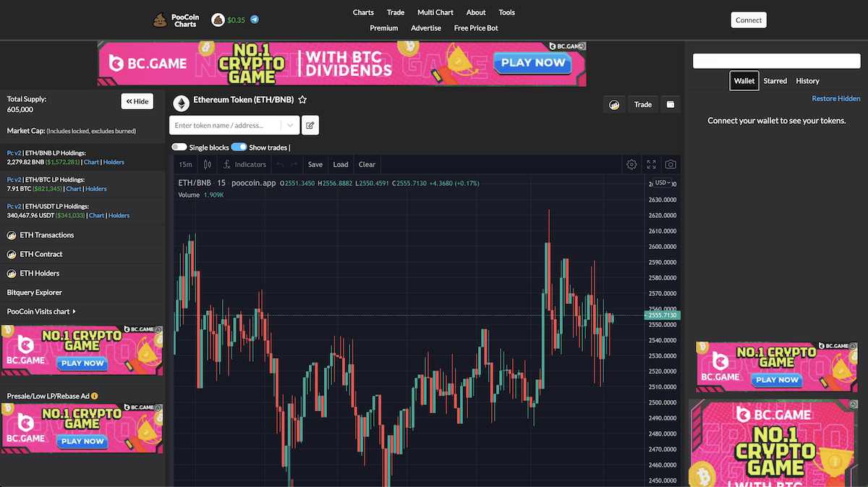
Task: Click the Connect wallet button
Action: click(749, 20)
